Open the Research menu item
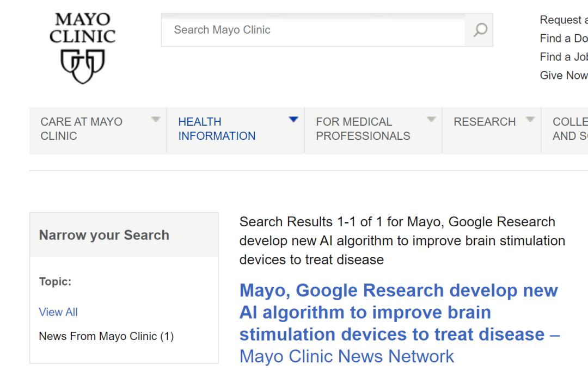This screenshot has width=588, height=371. pos(484,122)
